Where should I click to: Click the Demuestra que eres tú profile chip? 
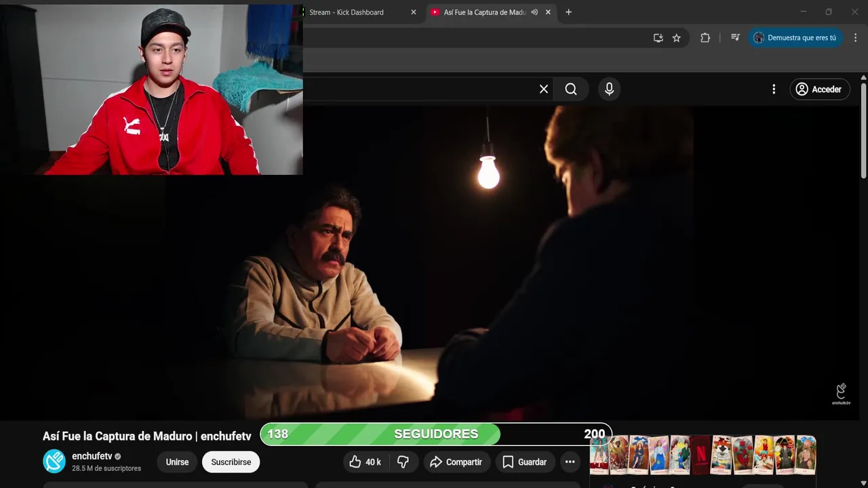[795, 38]
